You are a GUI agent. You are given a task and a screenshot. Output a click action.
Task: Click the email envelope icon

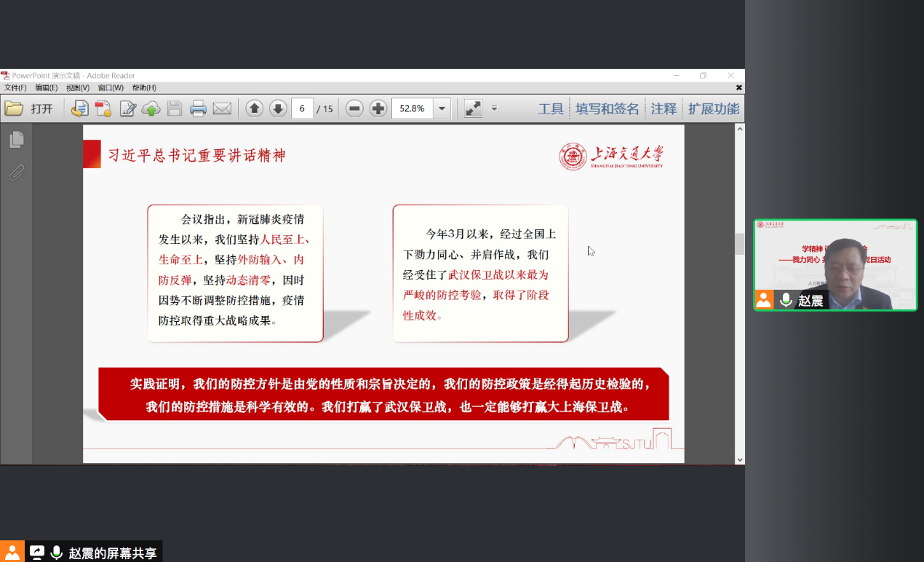pos(222,108)
